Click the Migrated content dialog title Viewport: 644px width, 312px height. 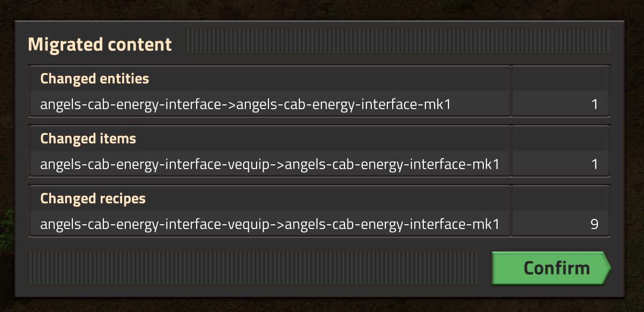click(x=100, y=44)
